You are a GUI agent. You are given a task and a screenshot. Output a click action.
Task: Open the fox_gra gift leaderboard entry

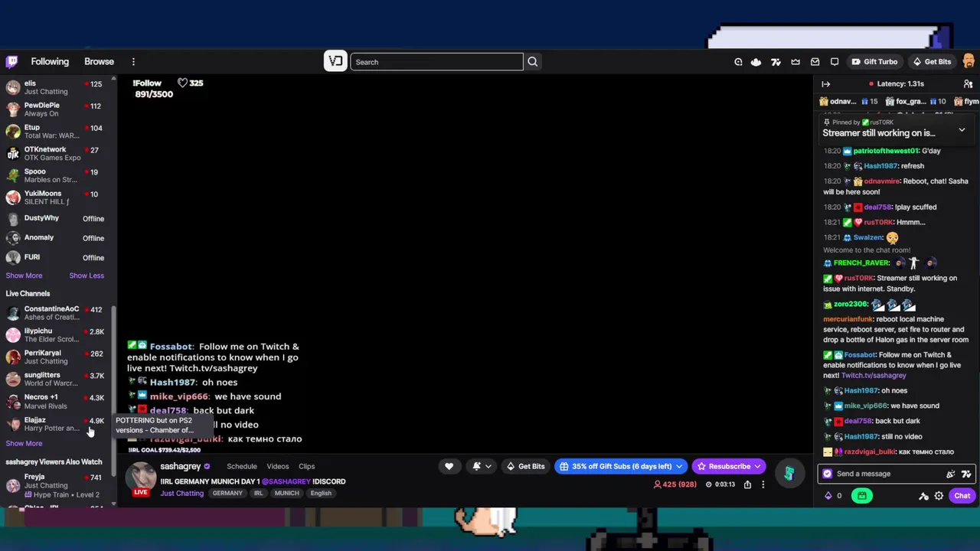click(x=915, y=101)
